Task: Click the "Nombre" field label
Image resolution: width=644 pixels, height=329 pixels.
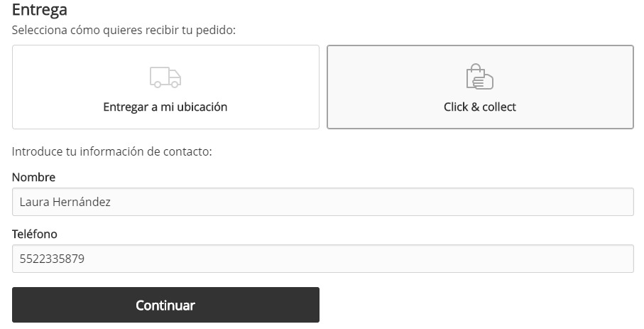Action: pos(33,177)
